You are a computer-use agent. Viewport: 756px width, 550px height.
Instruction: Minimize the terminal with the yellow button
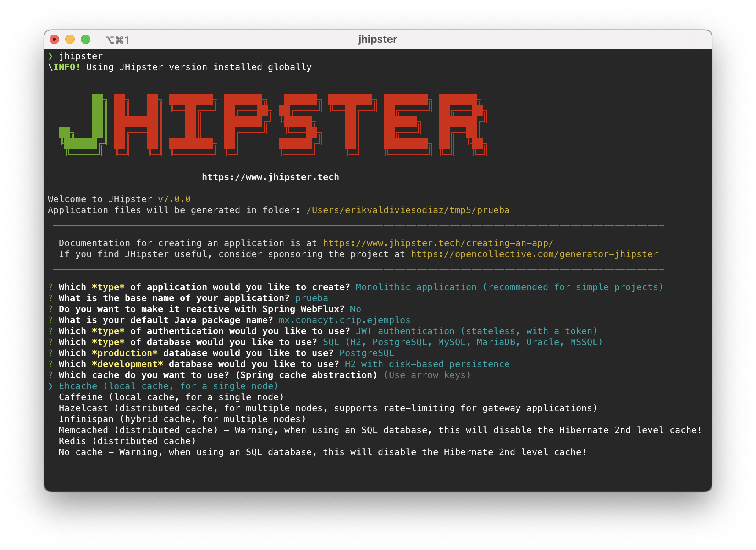pos(70,39)
